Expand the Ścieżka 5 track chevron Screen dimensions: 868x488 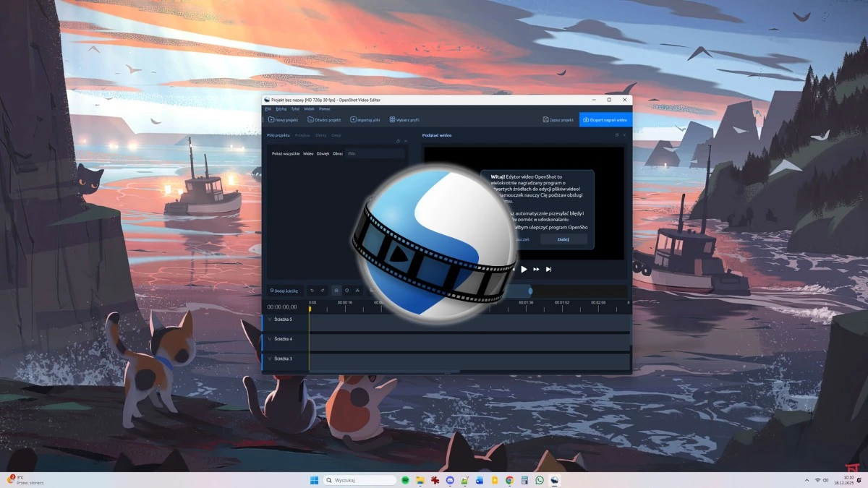(270, 319)
